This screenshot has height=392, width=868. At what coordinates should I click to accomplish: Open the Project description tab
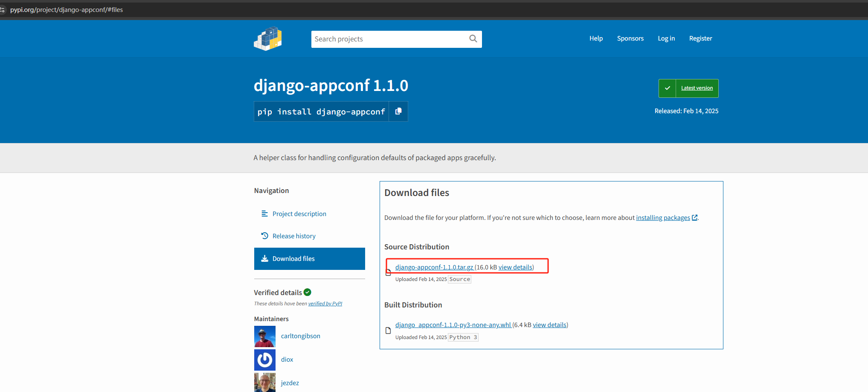[299, 214]
